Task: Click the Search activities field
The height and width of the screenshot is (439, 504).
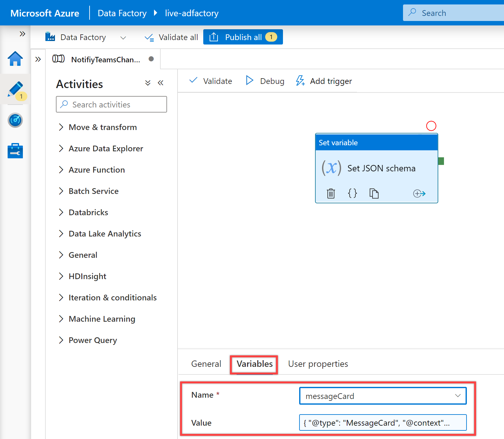Action: pos(111,104)
